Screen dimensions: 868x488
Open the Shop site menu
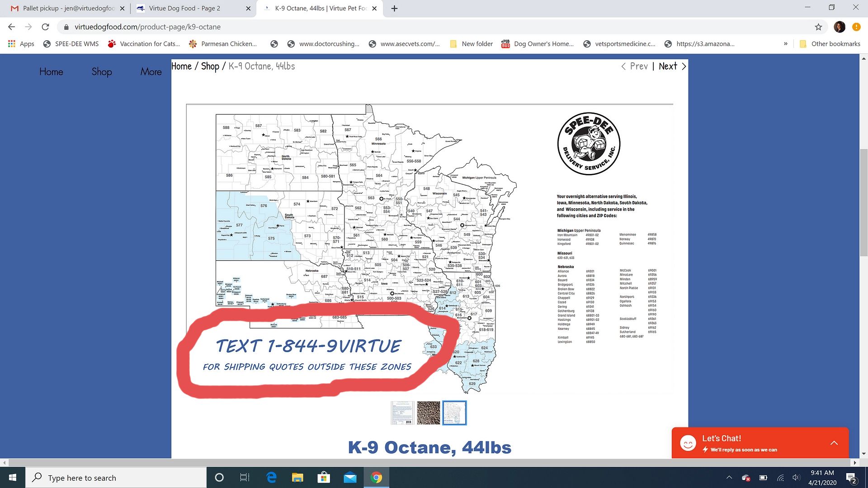(x=102, y=72)
